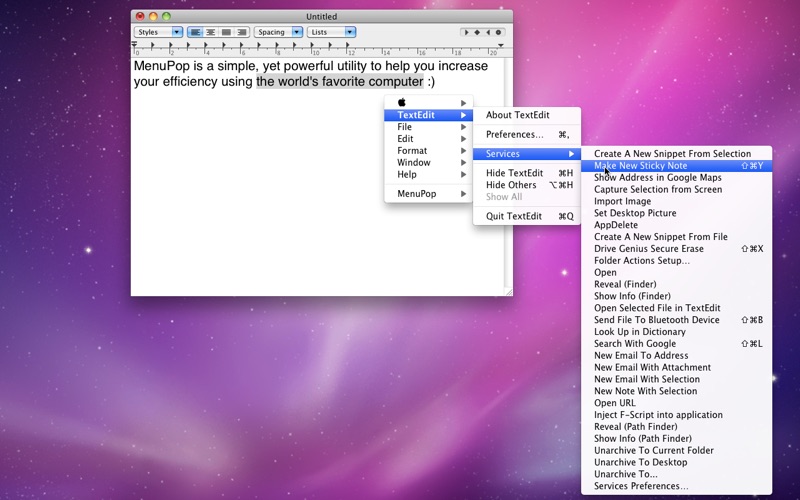Expand the MenuPop submenu
The image size is (800, 500).
click(x=429, y=194)
